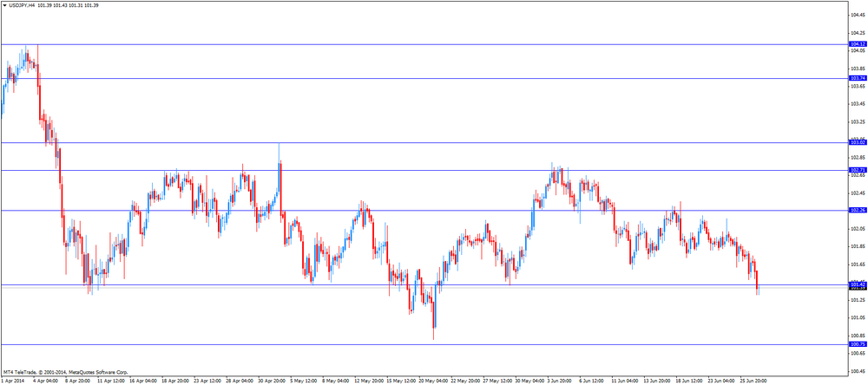Click 103.45 on the price scale

click(x=858, y=104)
